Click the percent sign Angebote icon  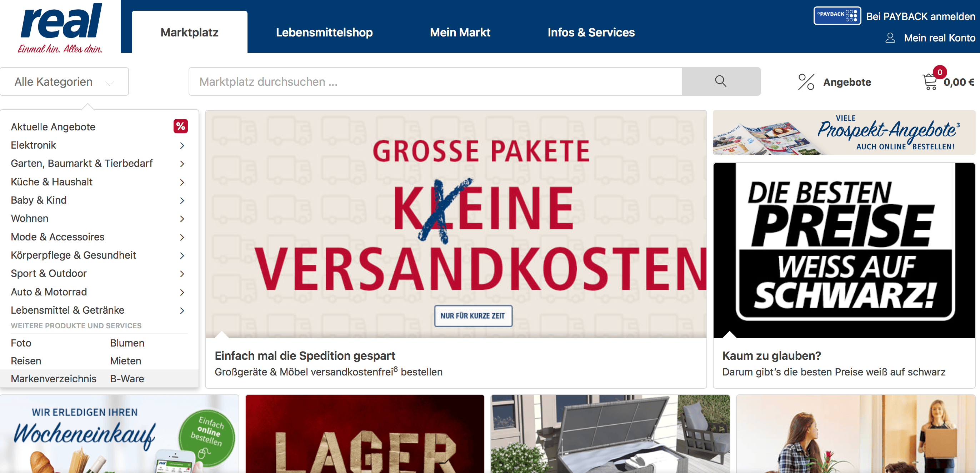806,82
